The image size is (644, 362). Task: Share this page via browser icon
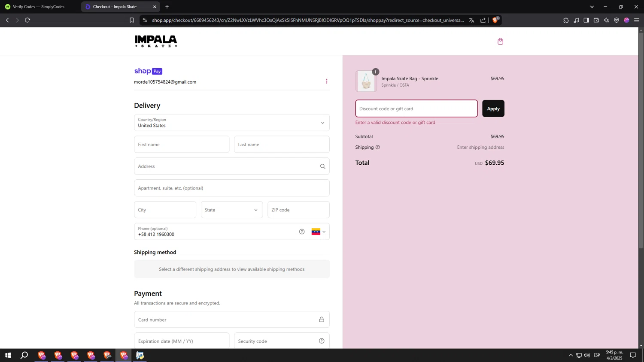tap(483, 20)
